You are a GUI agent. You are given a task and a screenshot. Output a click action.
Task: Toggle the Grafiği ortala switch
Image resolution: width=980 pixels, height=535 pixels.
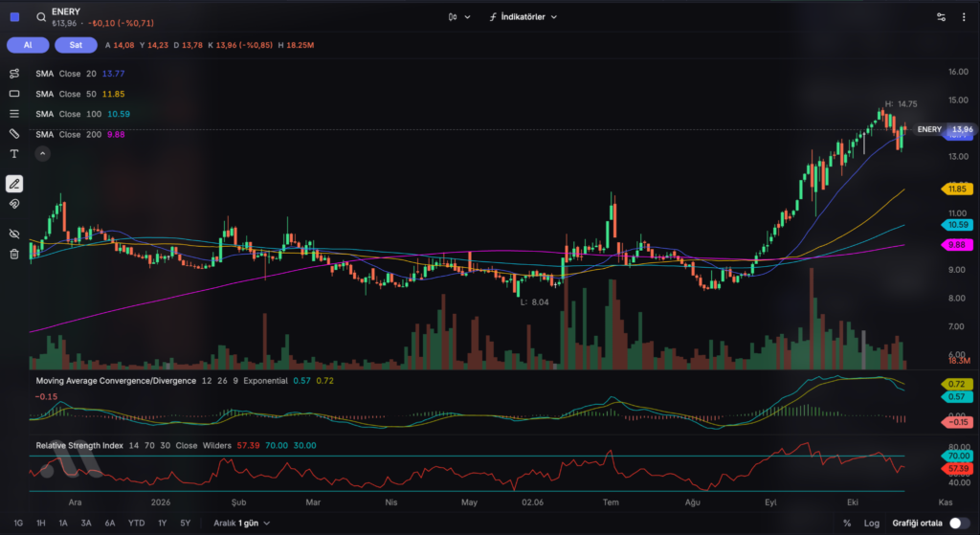959,524
